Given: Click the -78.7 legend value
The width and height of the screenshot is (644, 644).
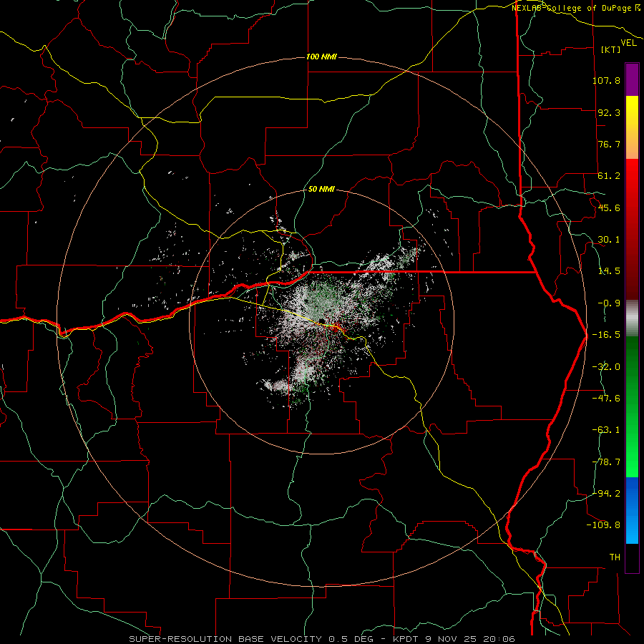Looking at the screenshot, I should (606, 462).
